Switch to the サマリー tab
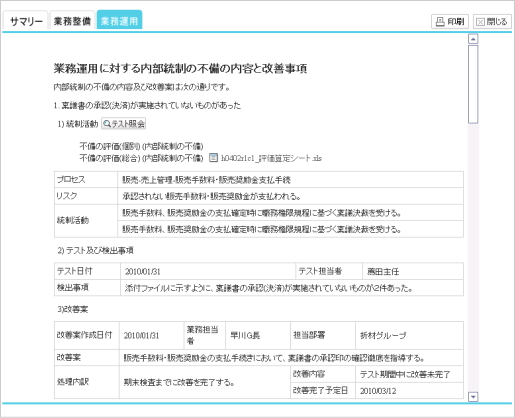 [x=26, y=22]
